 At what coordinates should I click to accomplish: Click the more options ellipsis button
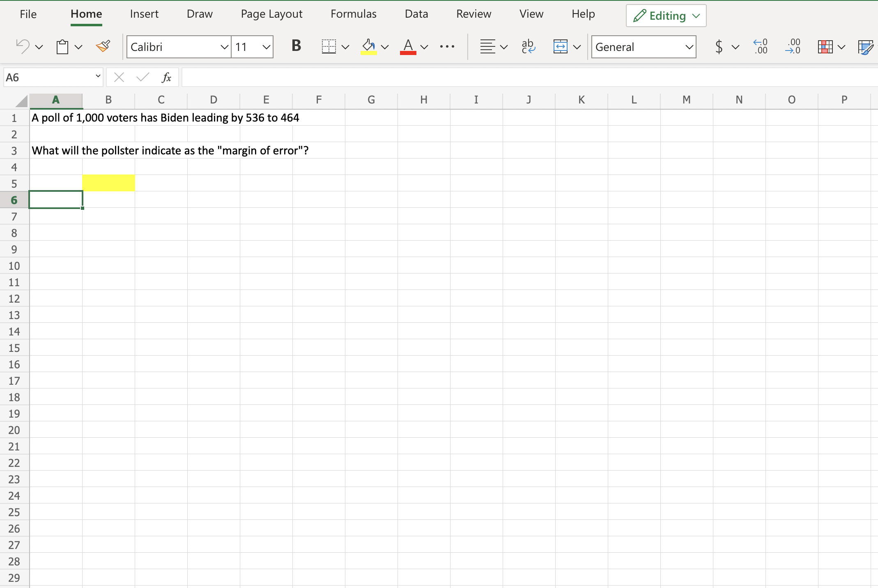447,47
